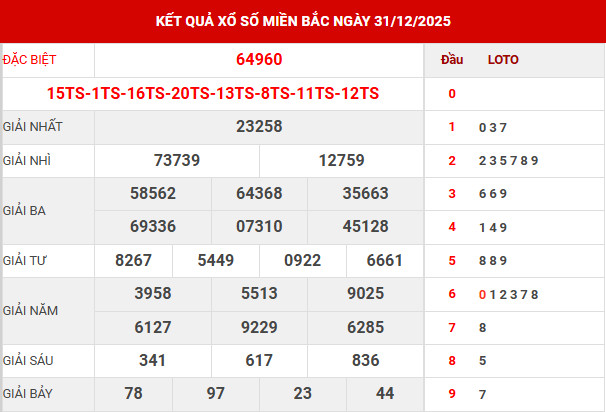The height and width of the screenshot is (412, 606).
Task: Click the third prize number 07310
Action: click(x=260, y=227)
